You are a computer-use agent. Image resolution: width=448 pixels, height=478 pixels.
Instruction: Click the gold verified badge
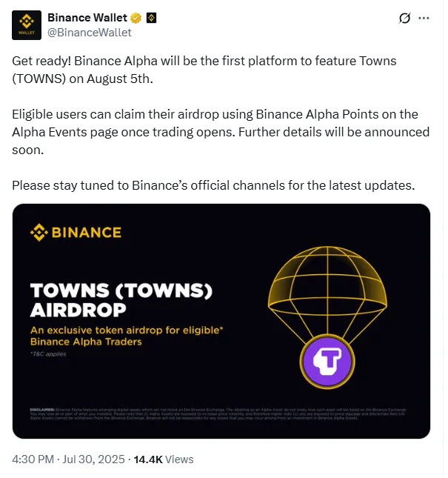tap(136, 18)
